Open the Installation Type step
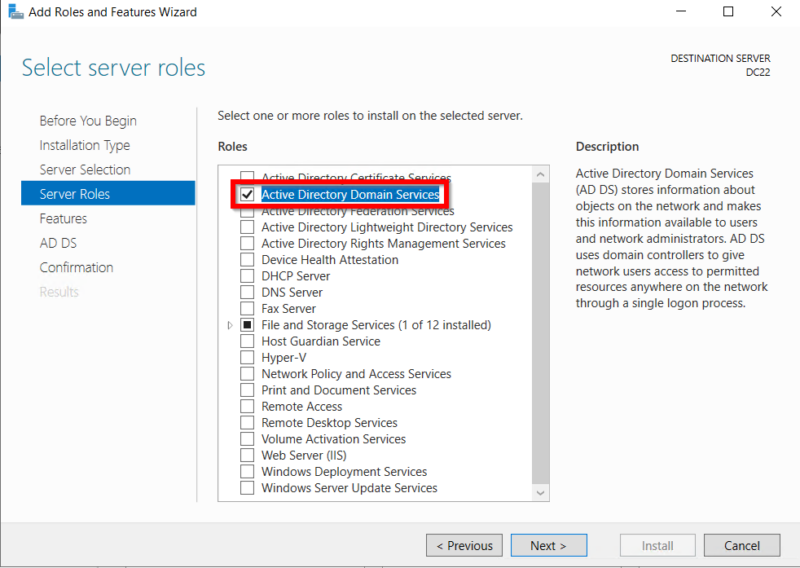Screen dimensions: 800x568 pyautogui.click(x=85, y=145)
